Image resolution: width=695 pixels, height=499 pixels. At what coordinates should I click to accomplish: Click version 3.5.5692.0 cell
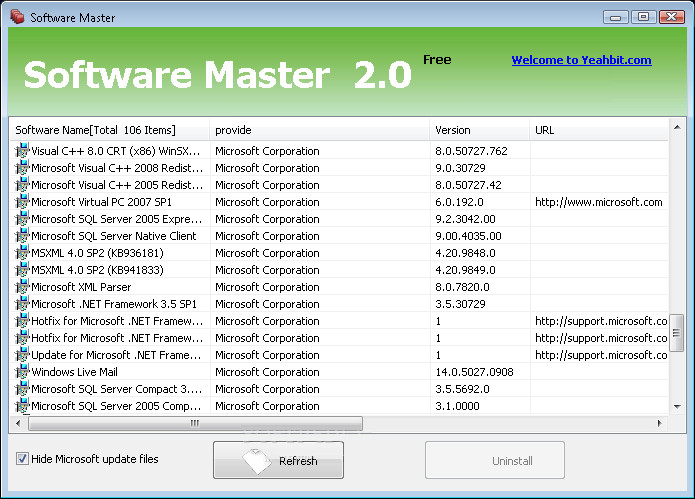(462, 389)
